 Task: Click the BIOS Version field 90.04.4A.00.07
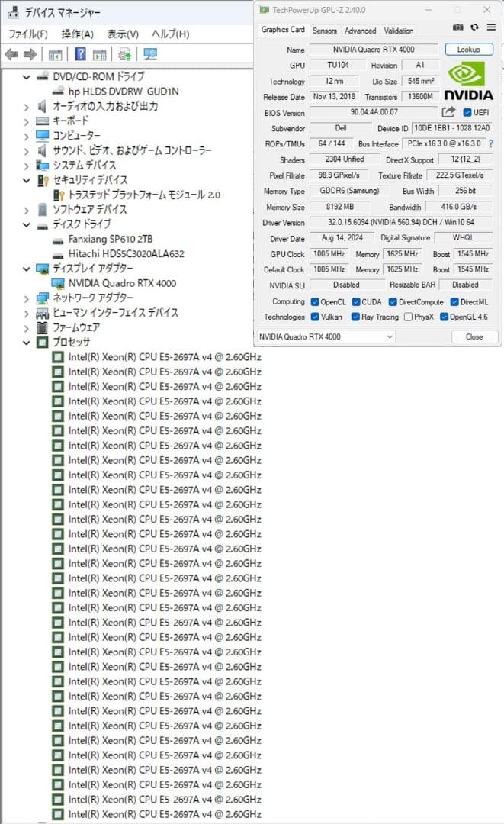(x=374, y=112)
